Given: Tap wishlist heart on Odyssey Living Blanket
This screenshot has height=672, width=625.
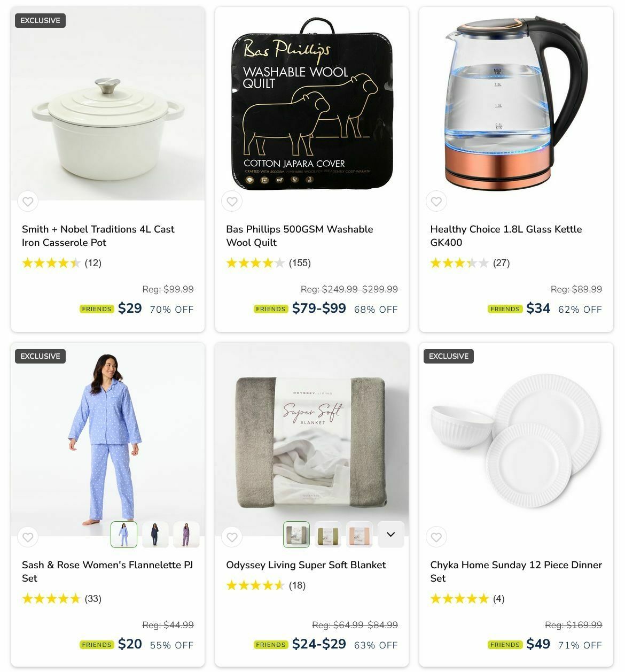Looking at the screenshot, I should (x=232, y=537).
